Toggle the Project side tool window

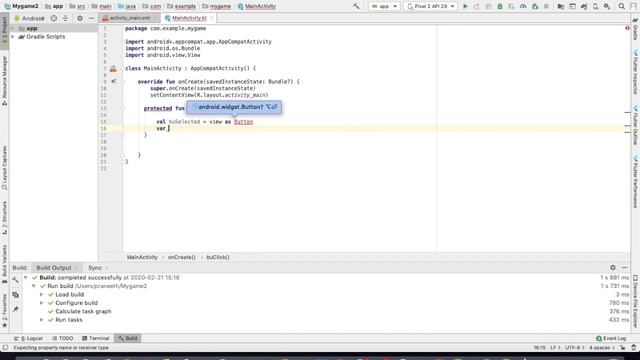coord(4,32)
